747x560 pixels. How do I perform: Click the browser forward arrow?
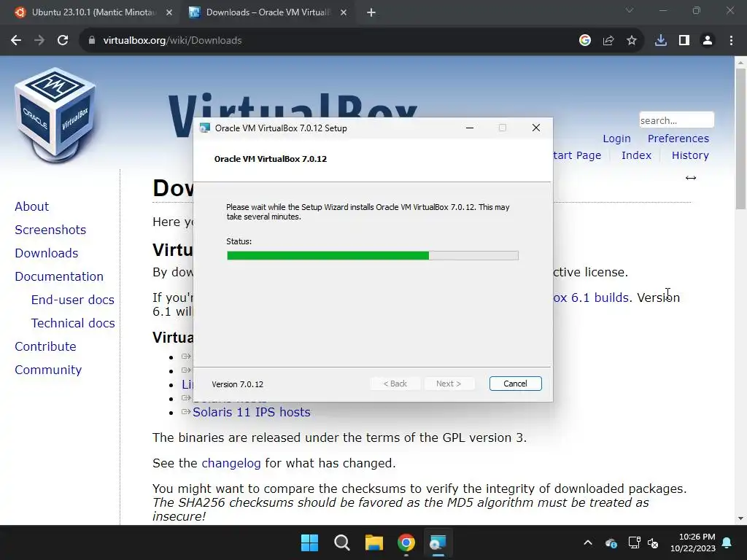[39, 41]
